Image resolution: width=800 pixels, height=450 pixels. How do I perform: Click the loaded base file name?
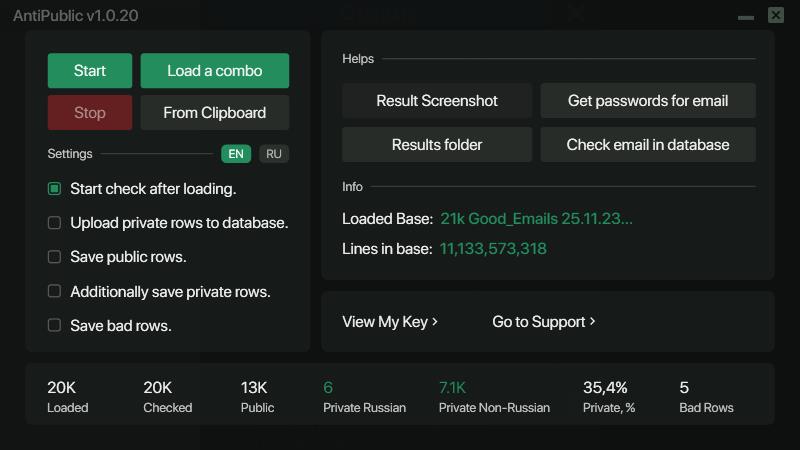click(536, 219)
